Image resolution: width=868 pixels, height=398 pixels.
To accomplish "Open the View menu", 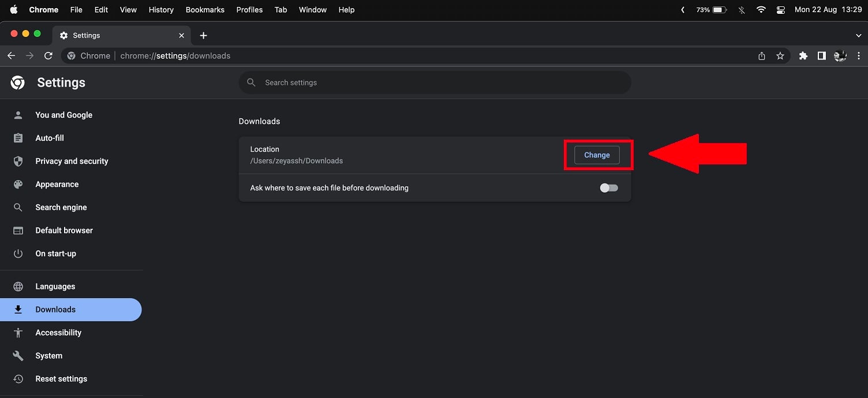I will pos(128,10).
